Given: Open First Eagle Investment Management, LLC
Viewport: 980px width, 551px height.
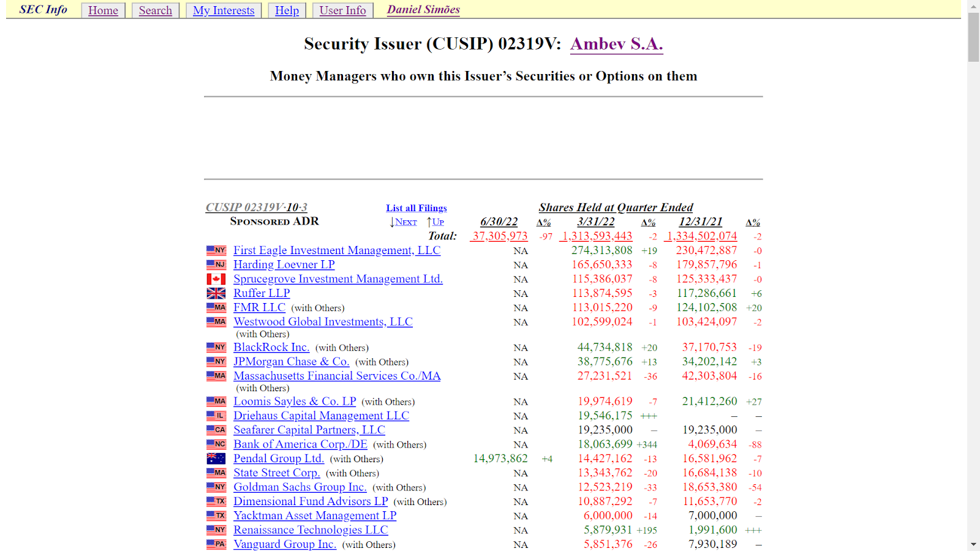Looking at the screenshot, I should coord(337,250).
